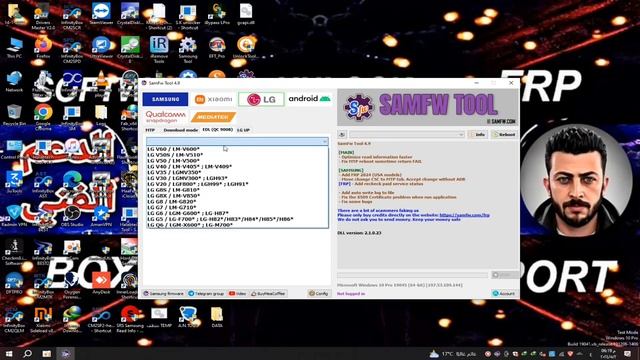Open EFT_Pro desktop icon
The height and width of the screenshot is (360, 640).
point(217,48)
